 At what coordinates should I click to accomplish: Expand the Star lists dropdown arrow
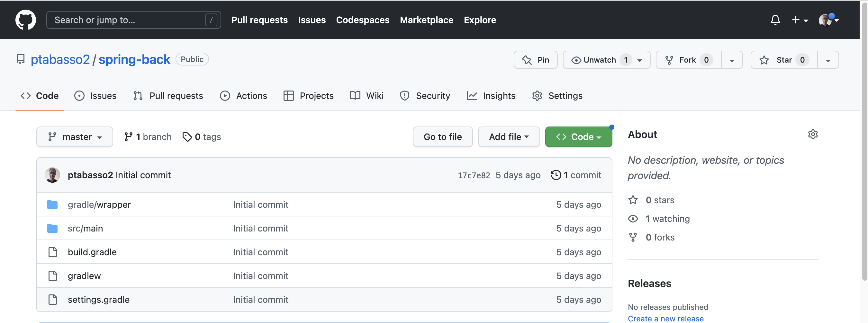coord(828,60)
